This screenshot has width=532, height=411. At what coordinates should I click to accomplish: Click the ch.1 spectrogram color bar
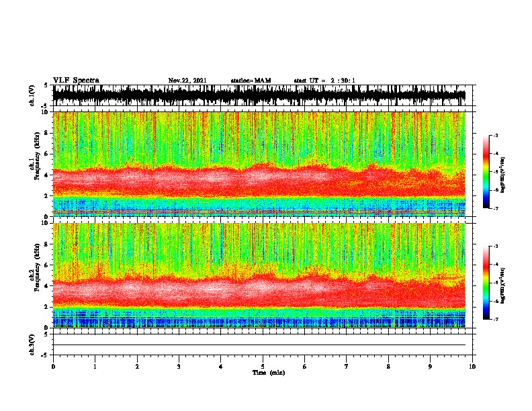point(486,172)
